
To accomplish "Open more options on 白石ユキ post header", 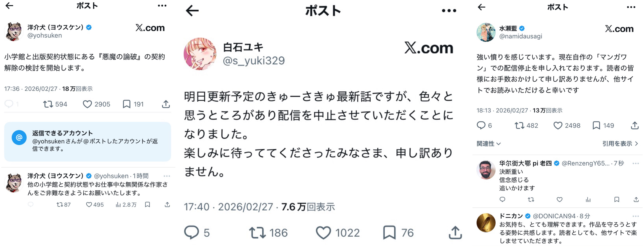I will pyautogui.click(x=449, y=10).
